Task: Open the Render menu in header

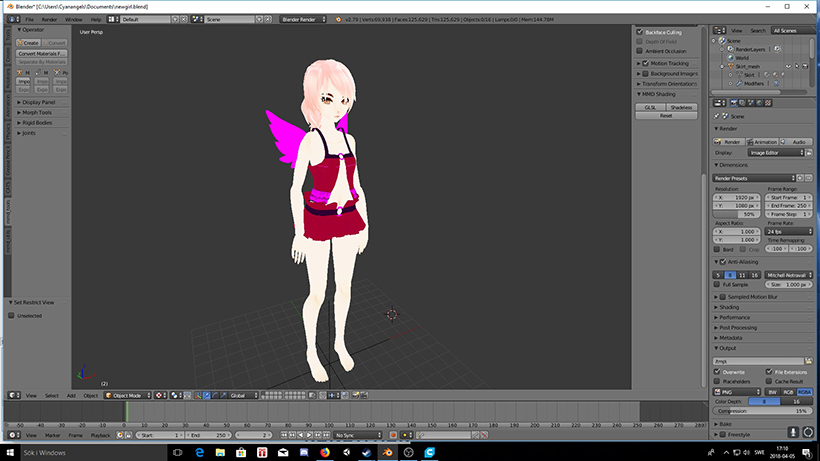Action: click(49, 19)
